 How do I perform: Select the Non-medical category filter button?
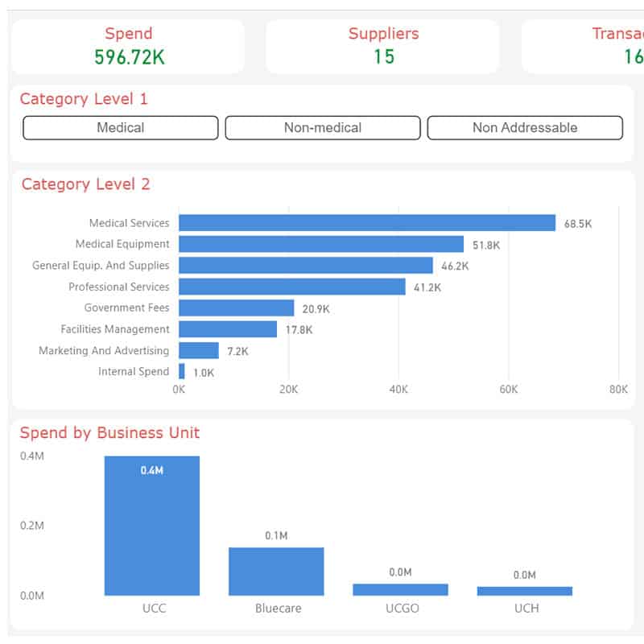[322, 128]
